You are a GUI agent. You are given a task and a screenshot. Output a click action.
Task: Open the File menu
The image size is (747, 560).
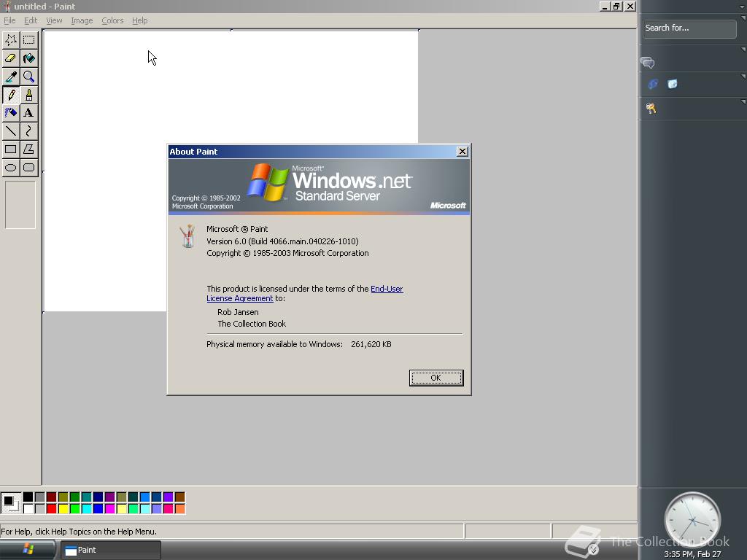pos(9,20)
